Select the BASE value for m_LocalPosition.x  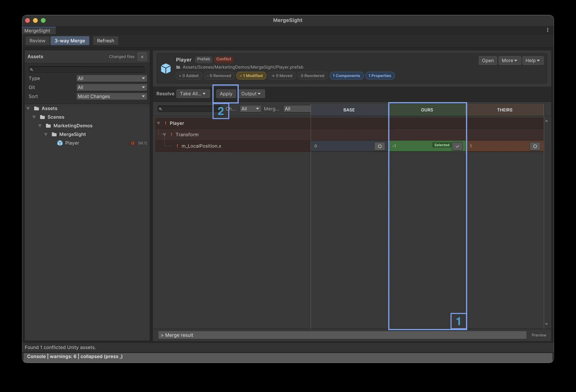380,146
